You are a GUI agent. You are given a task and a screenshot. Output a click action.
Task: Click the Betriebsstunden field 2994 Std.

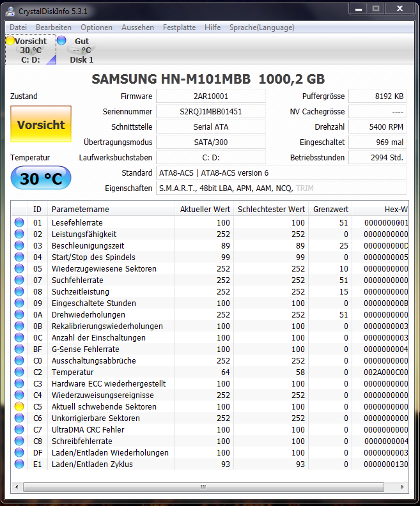[x=377, y=157]
